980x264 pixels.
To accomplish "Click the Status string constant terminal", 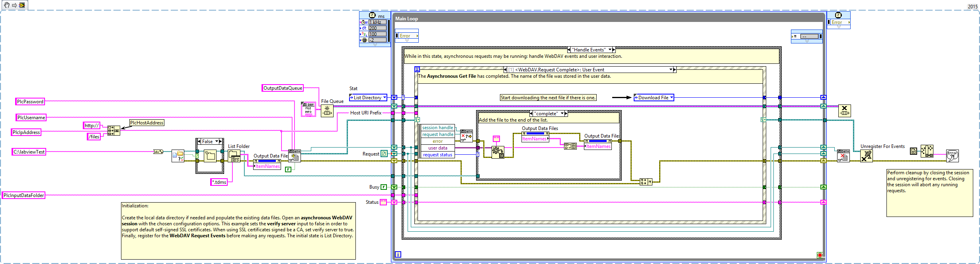I will click(x=383, y=202).
